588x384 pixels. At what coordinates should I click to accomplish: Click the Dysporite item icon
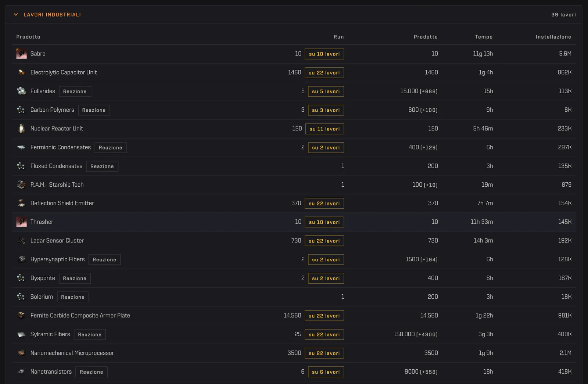click(x=21, y=278)
